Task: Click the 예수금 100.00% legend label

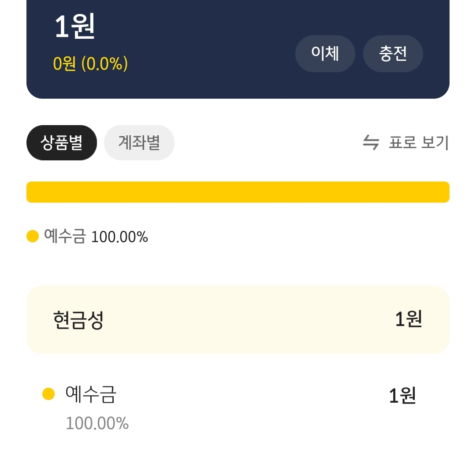Action: [96, 237]
